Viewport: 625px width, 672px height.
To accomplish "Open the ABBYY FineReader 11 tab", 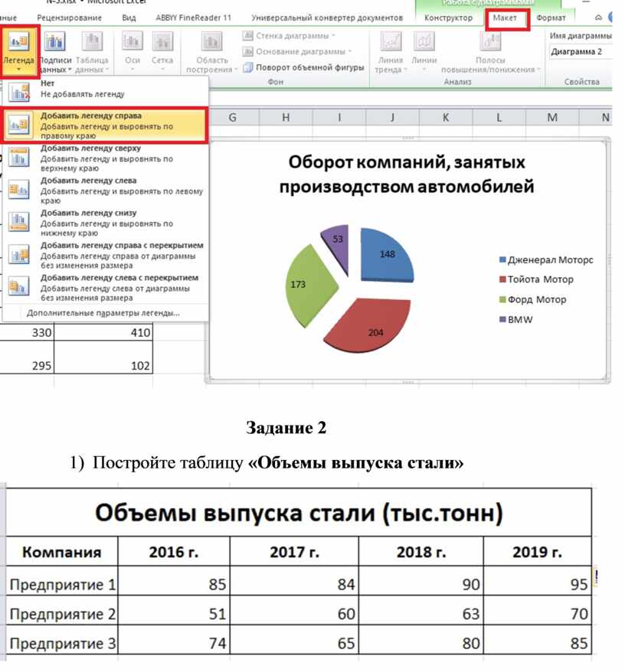I will pos(194,18).
